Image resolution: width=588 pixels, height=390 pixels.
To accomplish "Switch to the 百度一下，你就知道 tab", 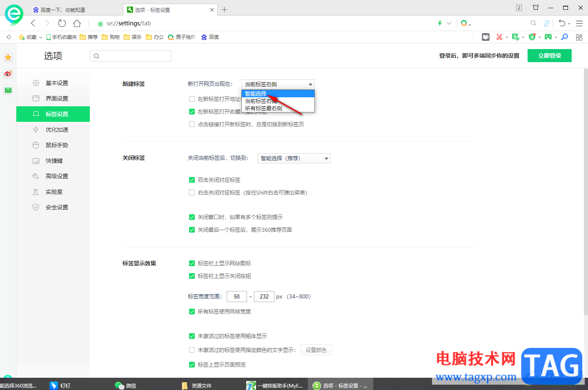I will [76, 10].
